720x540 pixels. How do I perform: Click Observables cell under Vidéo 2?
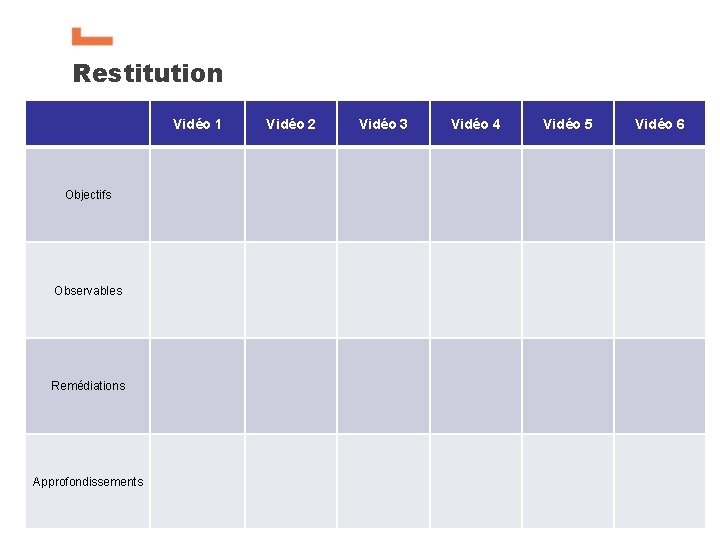point(291,291)
